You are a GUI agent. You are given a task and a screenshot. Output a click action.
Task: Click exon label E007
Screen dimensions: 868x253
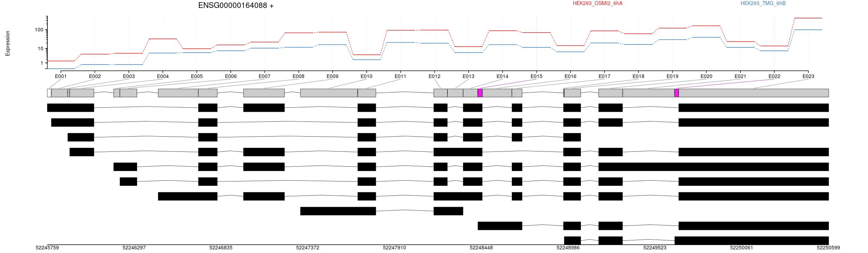(x=264, y=76)
